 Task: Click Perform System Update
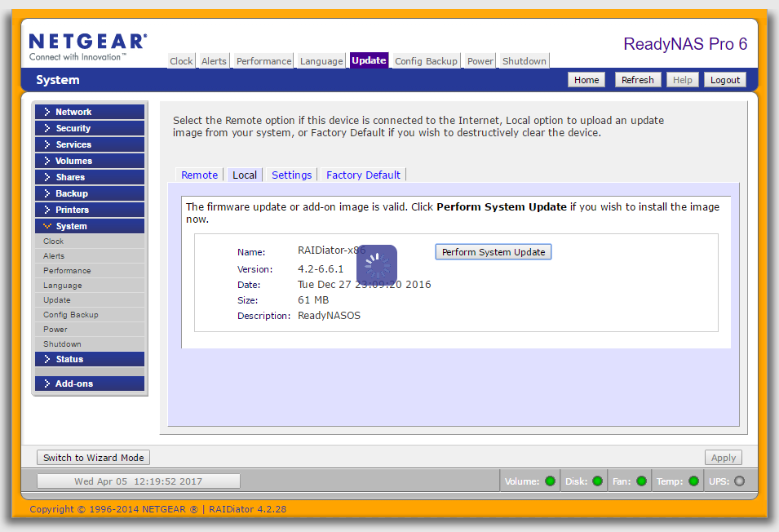(494, 252)
